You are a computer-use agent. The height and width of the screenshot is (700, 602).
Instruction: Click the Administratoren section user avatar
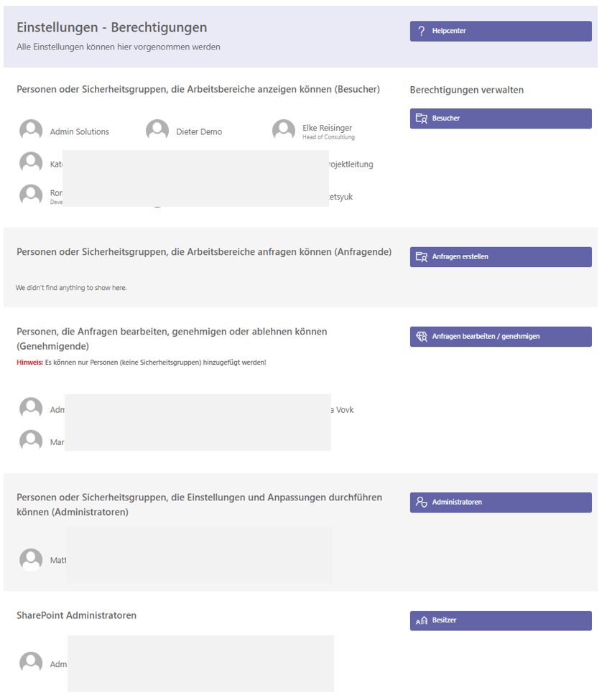click(x=31, y=559)
